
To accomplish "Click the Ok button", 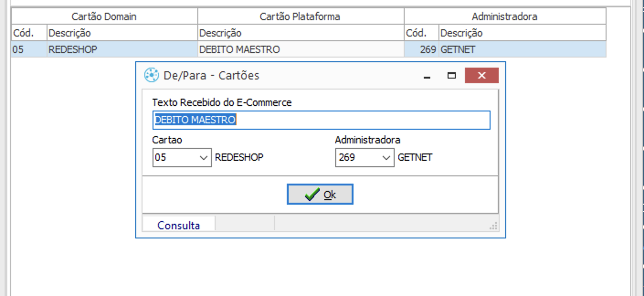I will point(320,195).
